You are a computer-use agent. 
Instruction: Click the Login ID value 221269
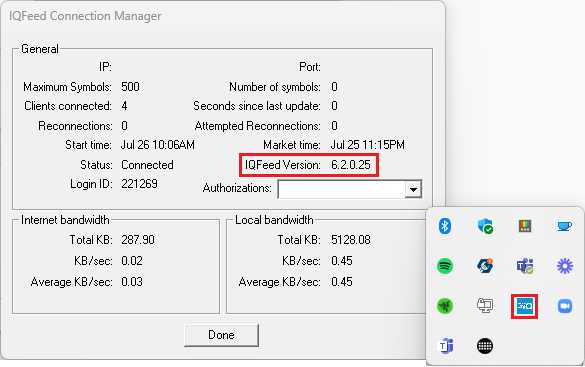point(139,184)
